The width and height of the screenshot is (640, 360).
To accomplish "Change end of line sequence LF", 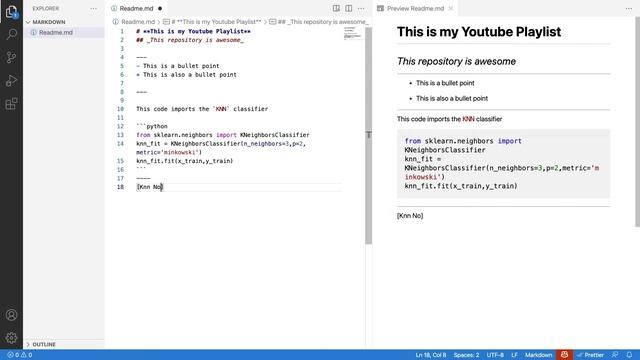I will [514, 355].
